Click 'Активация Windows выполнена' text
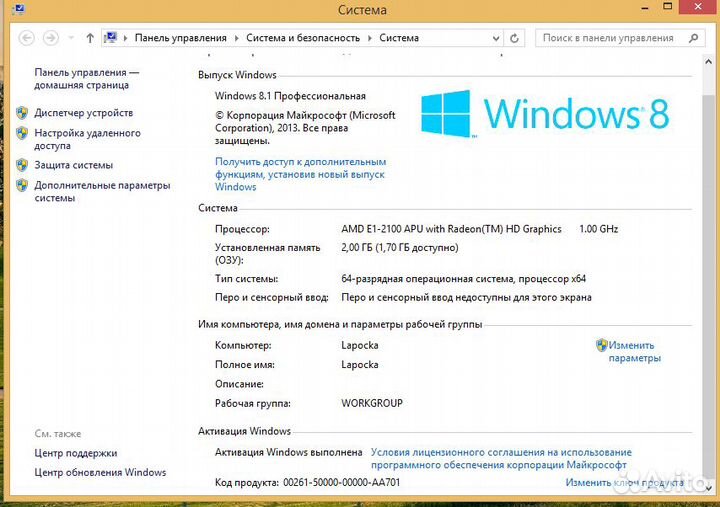Screen dimensions: 720x507 (x=288, y=452)
